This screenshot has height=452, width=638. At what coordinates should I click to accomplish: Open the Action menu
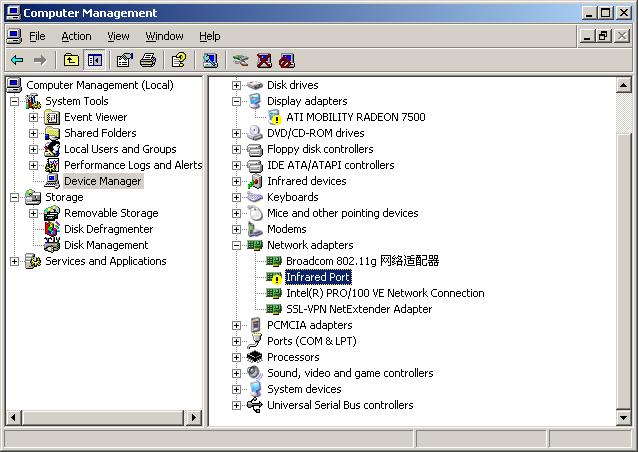76,36
